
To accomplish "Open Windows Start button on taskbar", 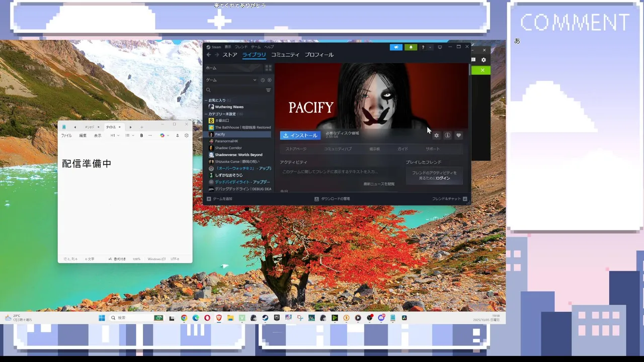I will (102, 318).
